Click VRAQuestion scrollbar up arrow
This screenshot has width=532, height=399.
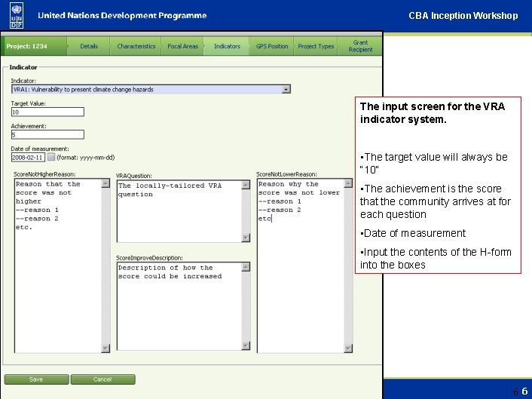(x=246, y=185)
